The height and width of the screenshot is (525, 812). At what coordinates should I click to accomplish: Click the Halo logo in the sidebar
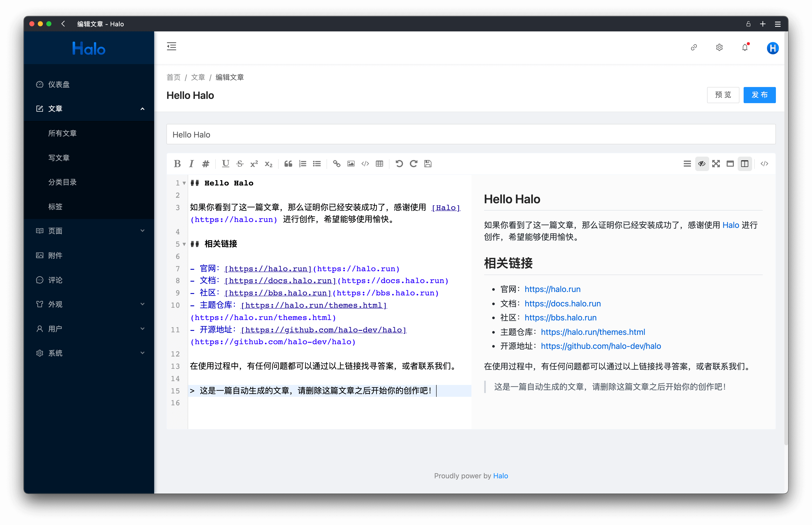(89, 48)
